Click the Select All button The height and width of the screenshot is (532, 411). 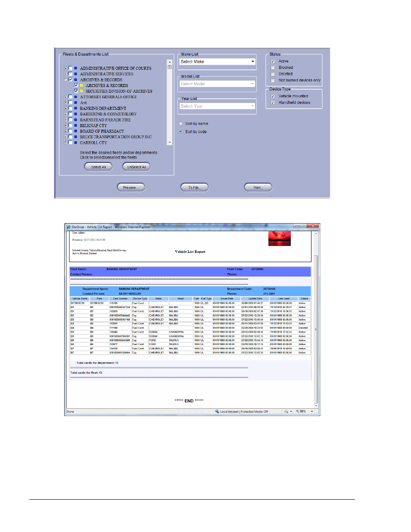98,167
